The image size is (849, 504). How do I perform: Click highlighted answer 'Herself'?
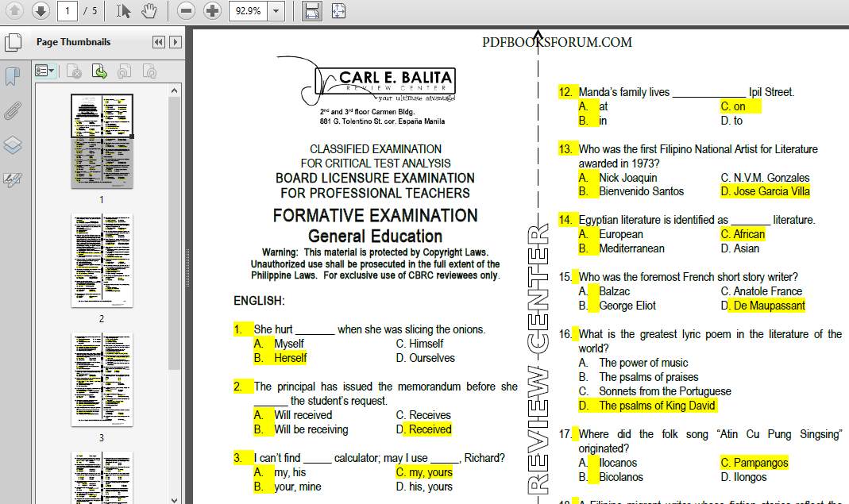pos(290,358)
